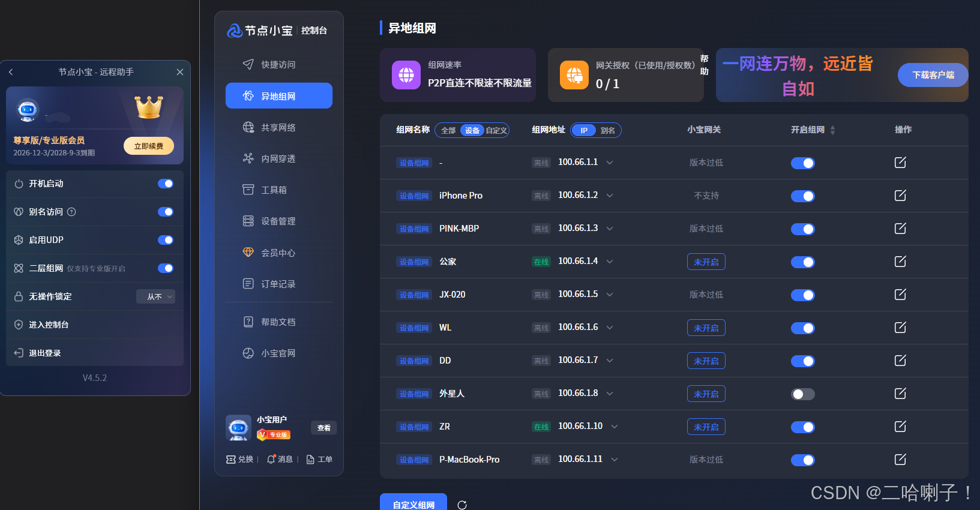The height and width of the screenshot is (510, 980).
Task: Filter group names by 自定义
Action: (x=496, y=130)
